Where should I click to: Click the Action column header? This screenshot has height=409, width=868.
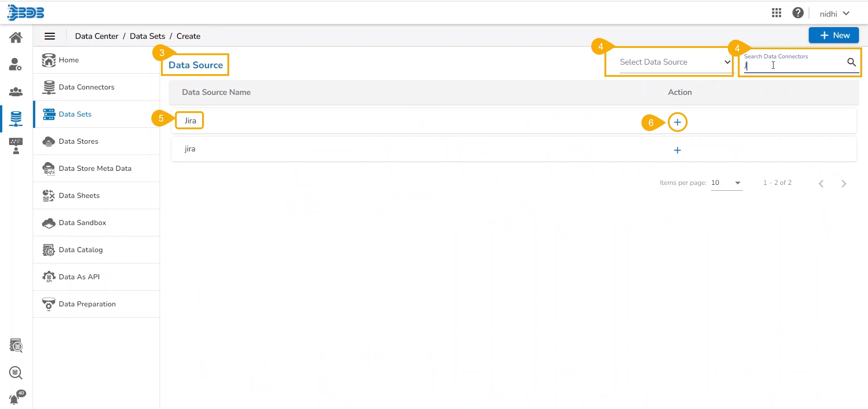coord(680,92)
